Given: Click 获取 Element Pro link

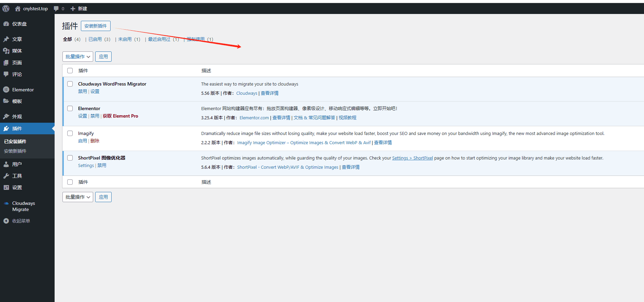Looking at the screenshot, I should pos(120,116).
